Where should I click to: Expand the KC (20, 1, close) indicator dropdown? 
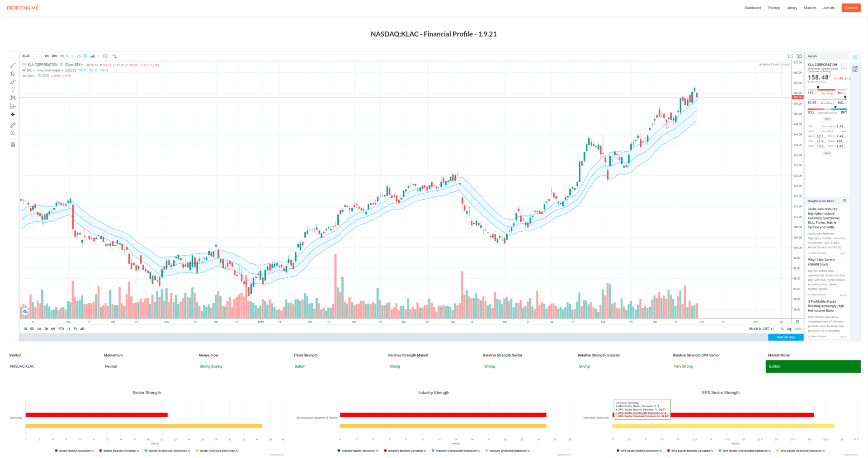coord(62,70)
